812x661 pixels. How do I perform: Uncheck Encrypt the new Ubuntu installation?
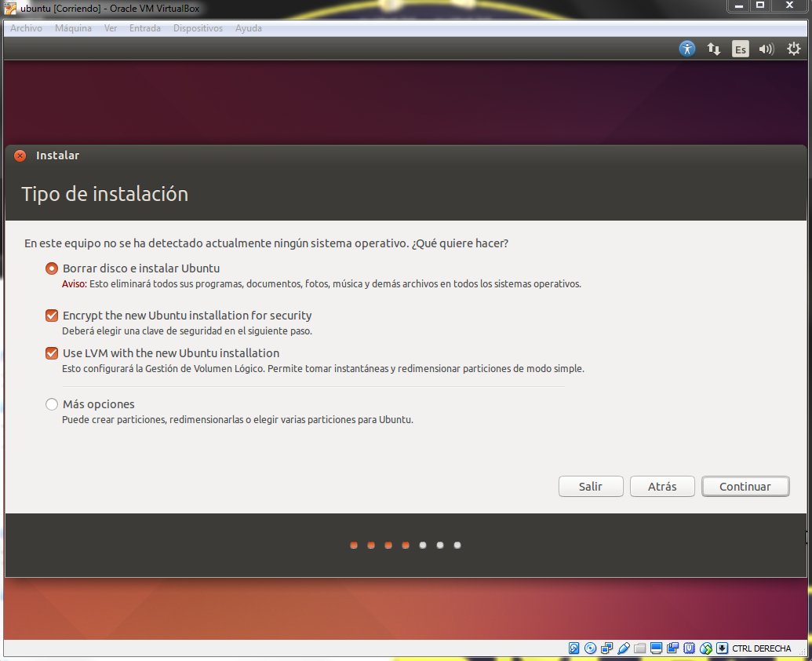(x=51, y=316)
